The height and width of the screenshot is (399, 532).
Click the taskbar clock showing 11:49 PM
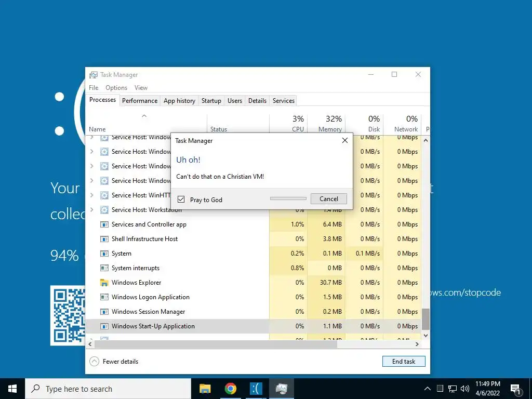click(487, 384)
